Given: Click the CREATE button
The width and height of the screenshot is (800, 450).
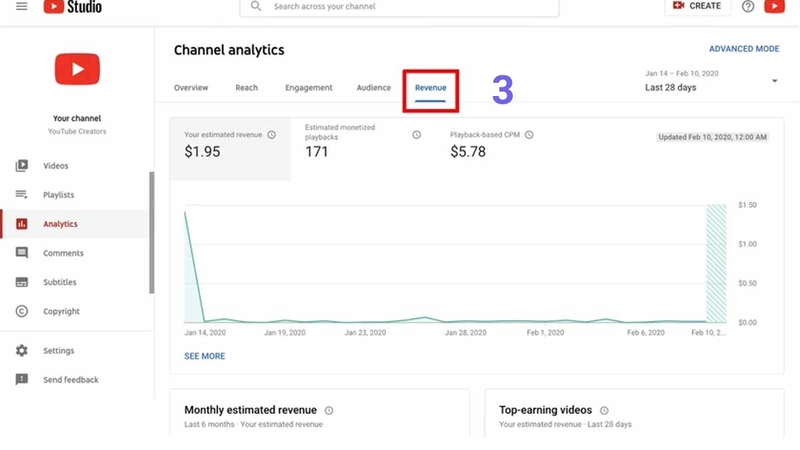Looking at the screenshot, I should pos(697,6).
